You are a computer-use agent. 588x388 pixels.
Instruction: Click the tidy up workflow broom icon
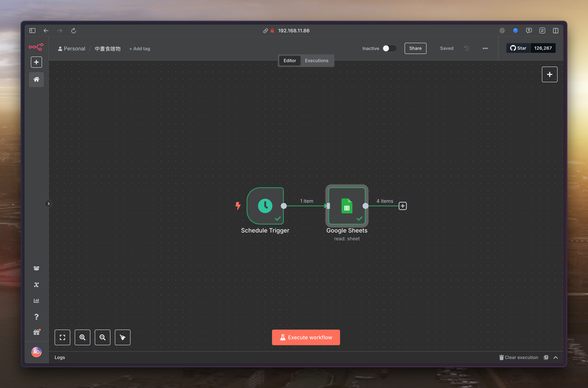[x=122, y=337]
